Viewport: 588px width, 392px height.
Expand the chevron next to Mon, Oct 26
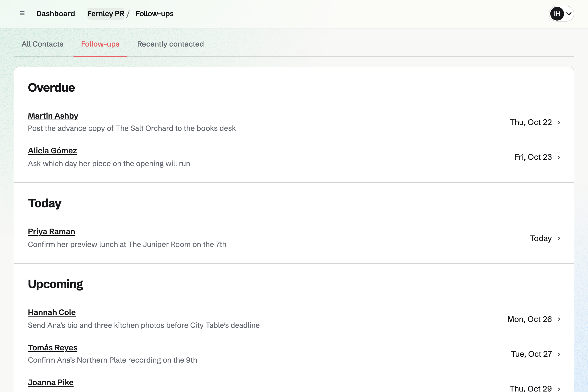[559, 319]
